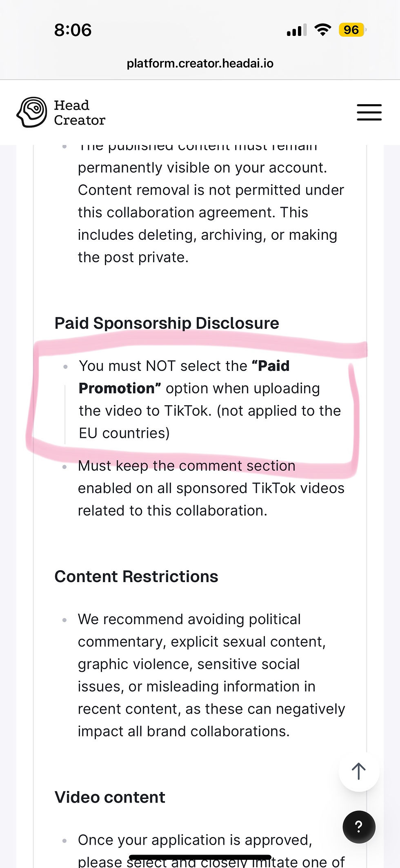Click the "Video content" heading
This screenshot has width=400, height=868.
[110, 797]
